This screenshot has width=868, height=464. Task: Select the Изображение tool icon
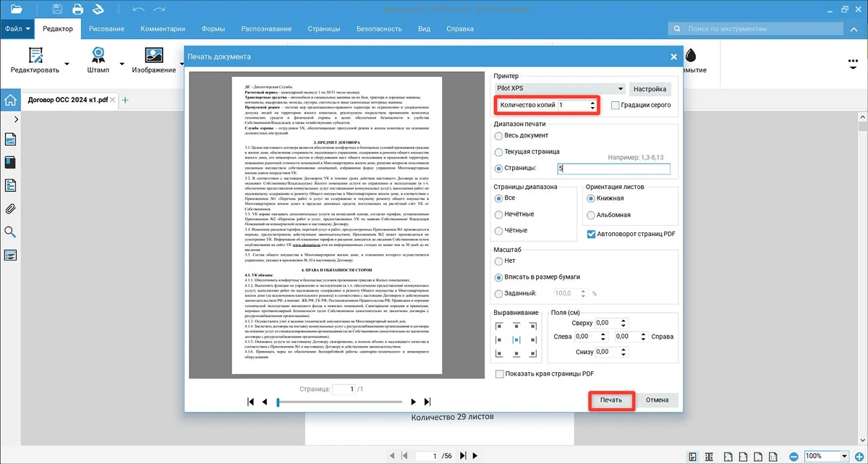(153, 55)
